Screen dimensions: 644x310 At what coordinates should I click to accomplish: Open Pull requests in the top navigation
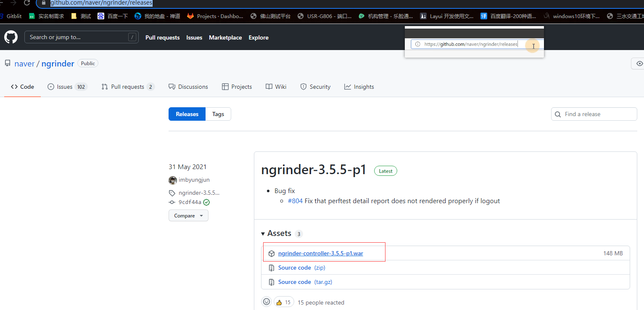click(163, 37)
